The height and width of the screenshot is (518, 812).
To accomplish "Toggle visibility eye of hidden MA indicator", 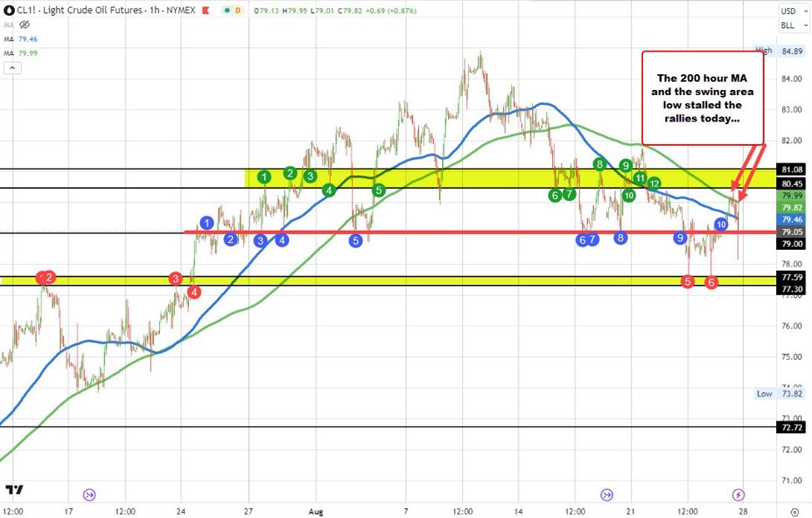I will click(x=24, y=22).
